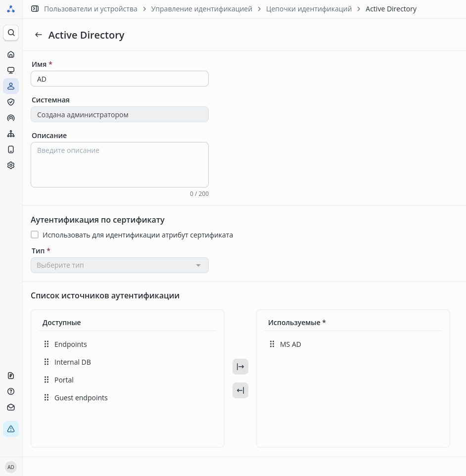
Task: Click the Имя input field
Action: click(120, 79)
